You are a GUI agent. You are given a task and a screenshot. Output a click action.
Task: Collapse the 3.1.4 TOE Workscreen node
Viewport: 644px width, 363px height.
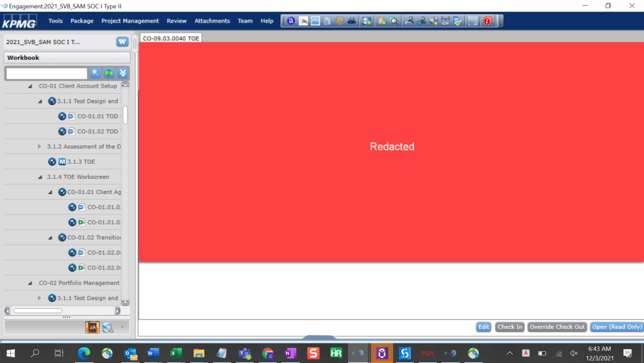[40, 177]
